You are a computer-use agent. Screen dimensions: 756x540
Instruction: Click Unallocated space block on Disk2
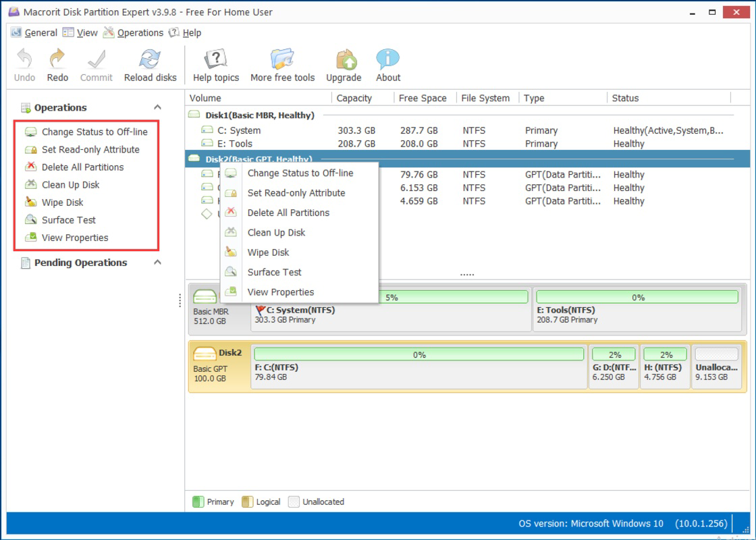pyautogui.click(x=716, y=367)
